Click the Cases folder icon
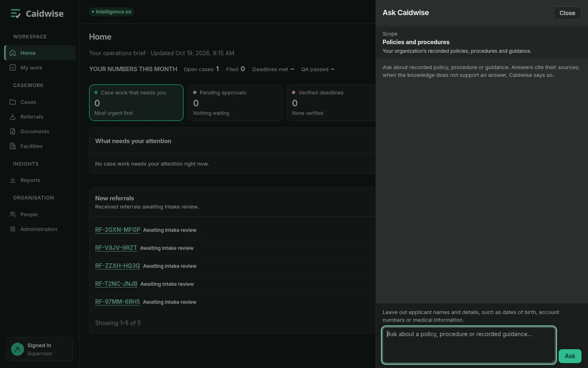The image size is (588, 368). [13, 102]
